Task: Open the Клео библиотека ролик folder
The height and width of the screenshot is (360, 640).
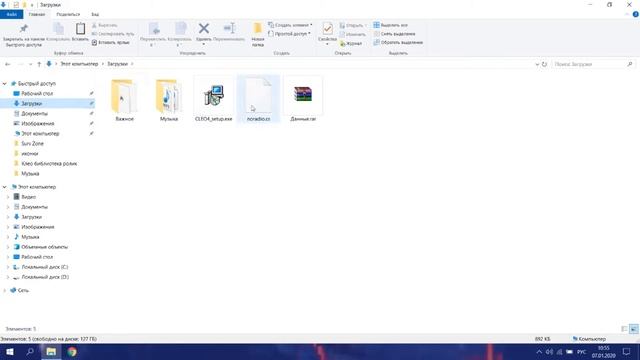Action: (48, 164)
